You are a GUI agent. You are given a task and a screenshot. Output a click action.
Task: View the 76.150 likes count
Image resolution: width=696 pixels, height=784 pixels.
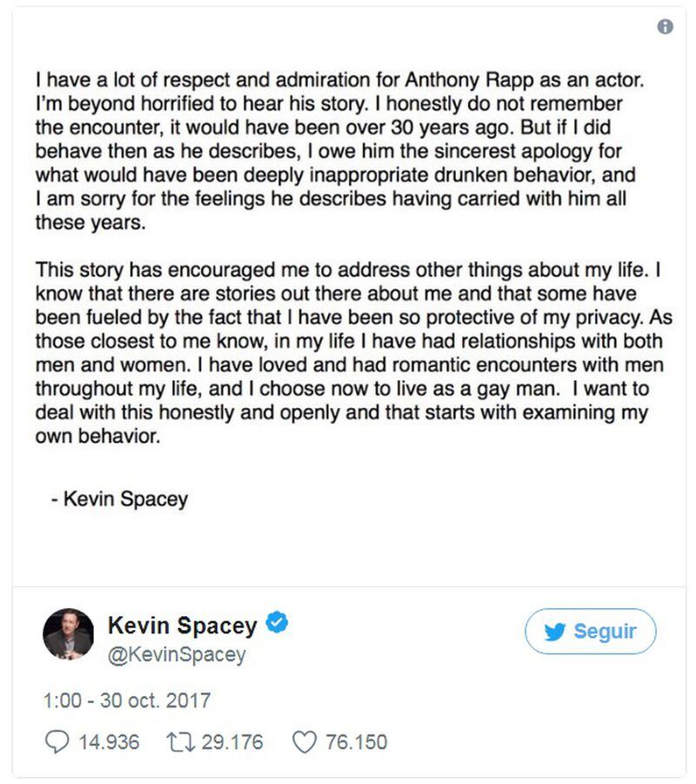click(x=357, y=742)
